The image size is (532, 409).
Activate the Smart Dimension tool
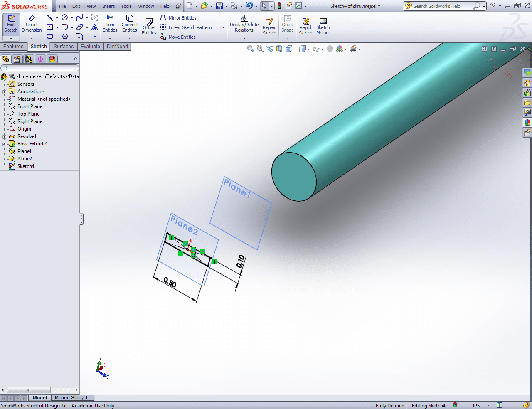coord(32,24)
